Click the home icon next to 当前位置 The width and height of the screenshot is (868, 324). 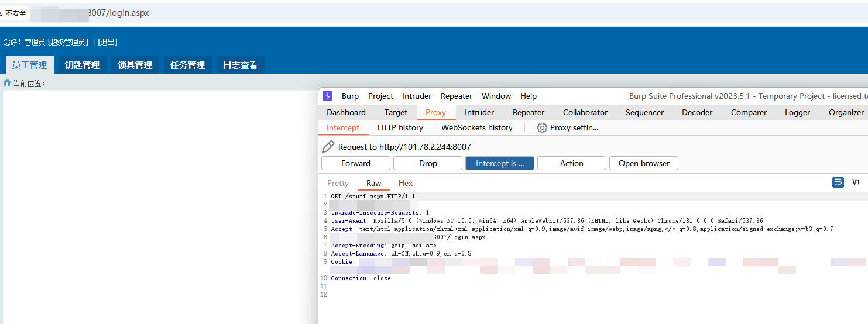tap(7, 83)
